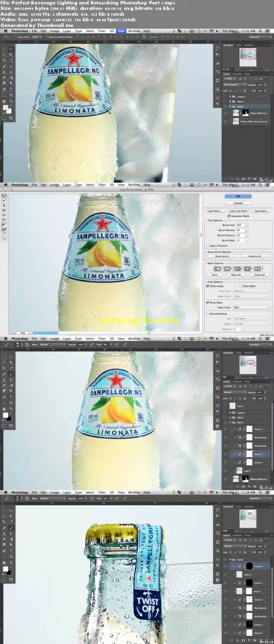Choose the Hand tool in Liquify toolbar
Screen dimensions: 274x644
[x=4, y=234]
